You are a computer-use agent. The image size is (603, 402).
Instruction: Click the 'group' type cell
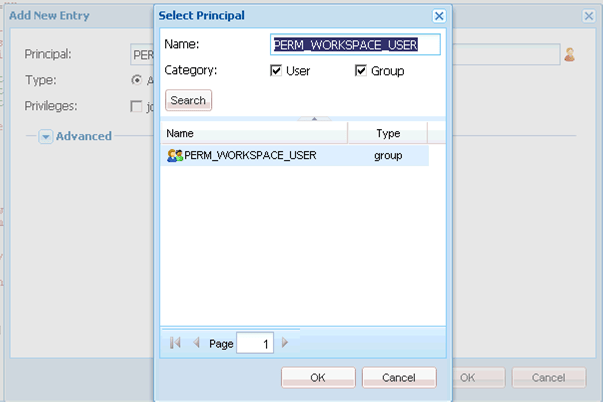388,155
